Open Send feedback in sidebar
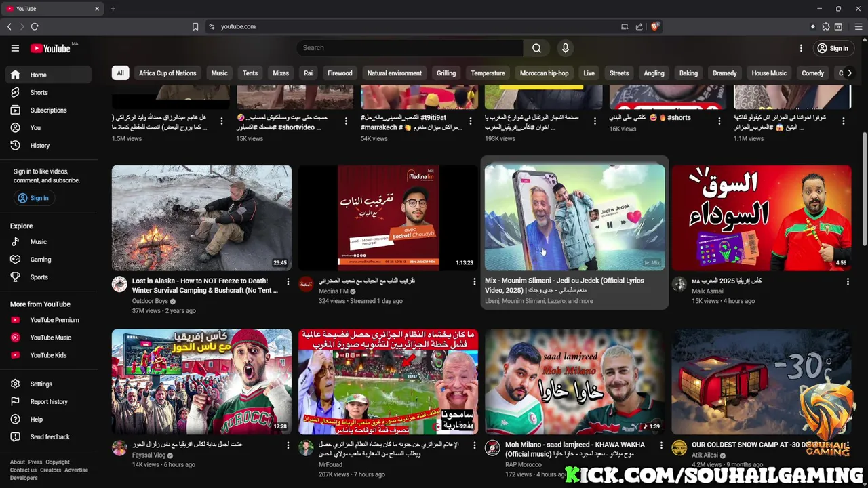Image resolution: width=868 pixels, height=488 pixels. click(x=47, y=436)
